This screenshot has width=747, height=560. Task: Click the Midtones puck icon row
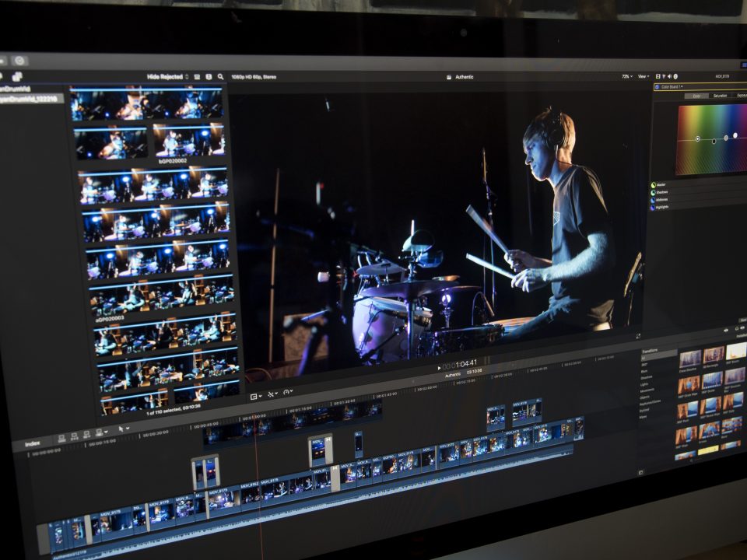point(660,200)
